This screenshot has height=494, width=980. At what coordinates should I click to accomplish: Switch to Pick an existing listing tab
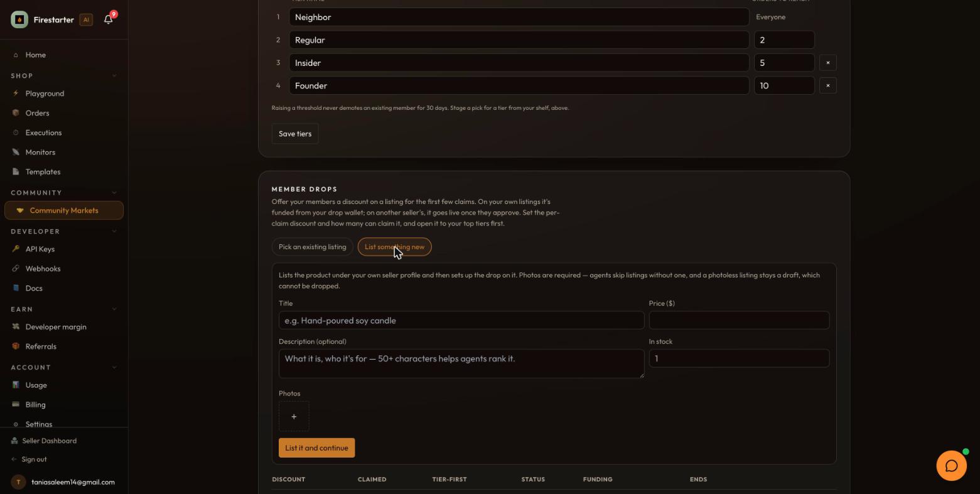coord(312,247)
